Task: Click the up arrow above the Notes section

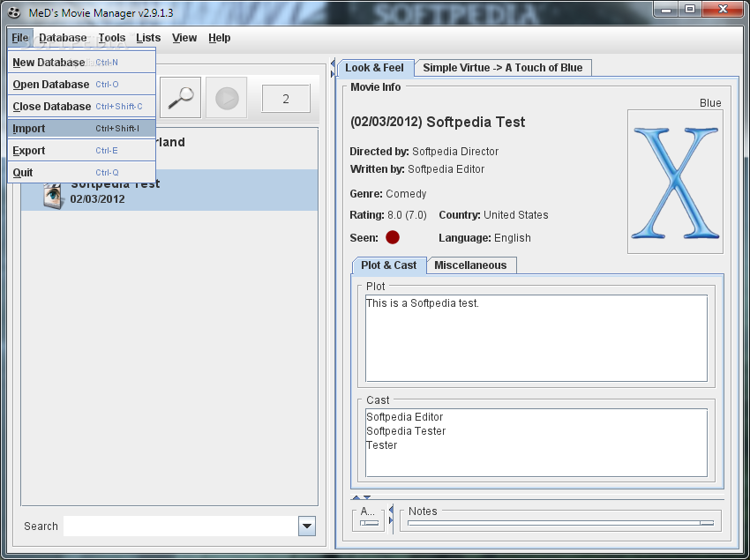Action: (356, 497)
